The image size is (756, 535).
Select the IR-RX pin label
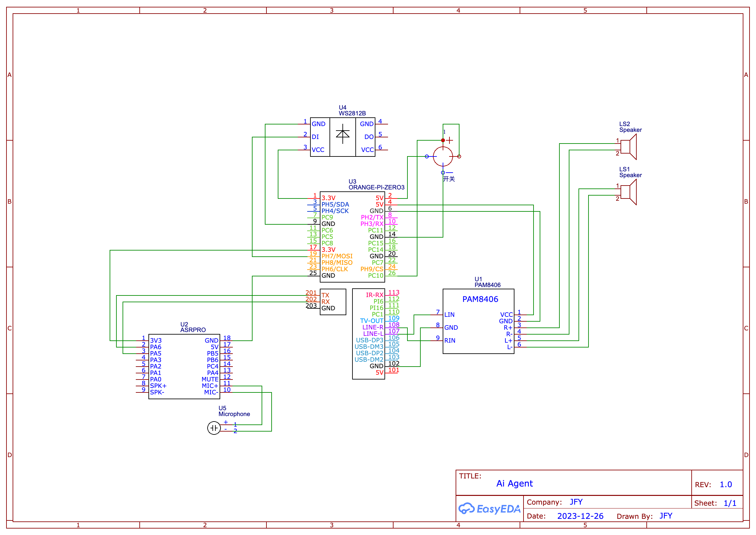375,295
